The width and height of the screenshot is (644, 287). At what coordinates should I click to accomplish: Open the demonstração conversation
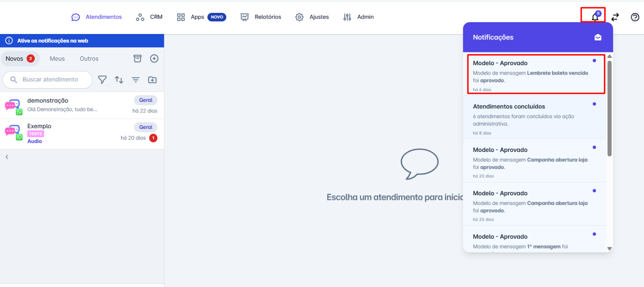coord(82,105)
